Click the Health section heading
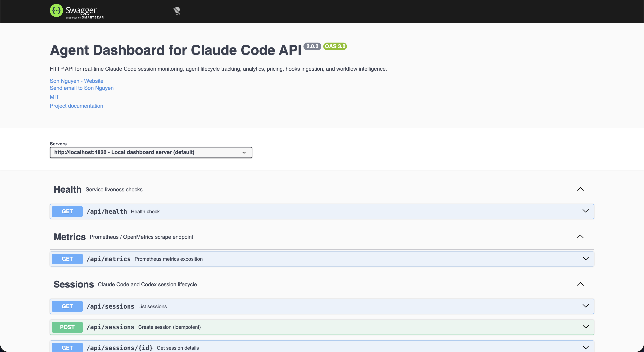 coord(68,189)
